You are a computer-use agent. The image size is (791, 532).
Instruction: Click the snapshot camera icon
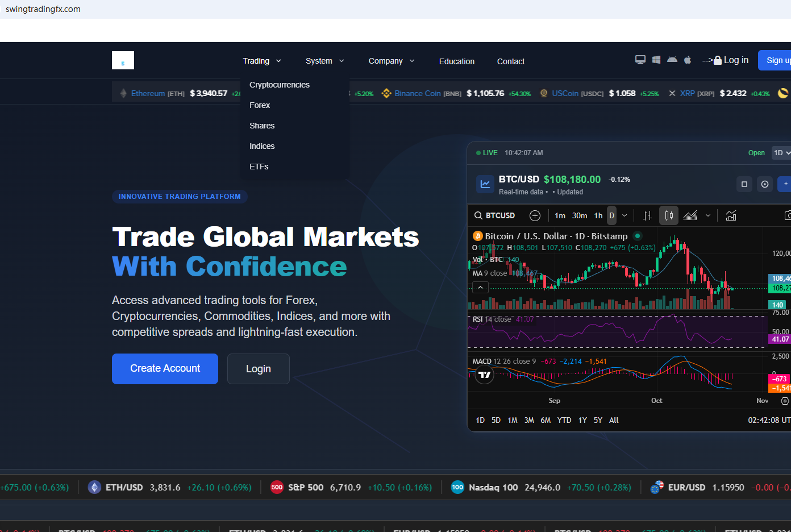(787, 215)
